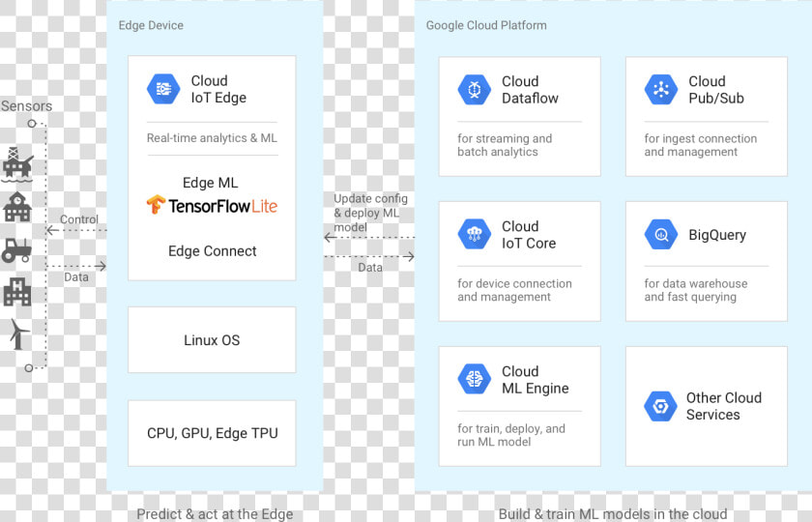Screen dimensions: 812x522
Task: Click 'for data warehouse and fast querying' text
Action: click(x=695, y=290)
